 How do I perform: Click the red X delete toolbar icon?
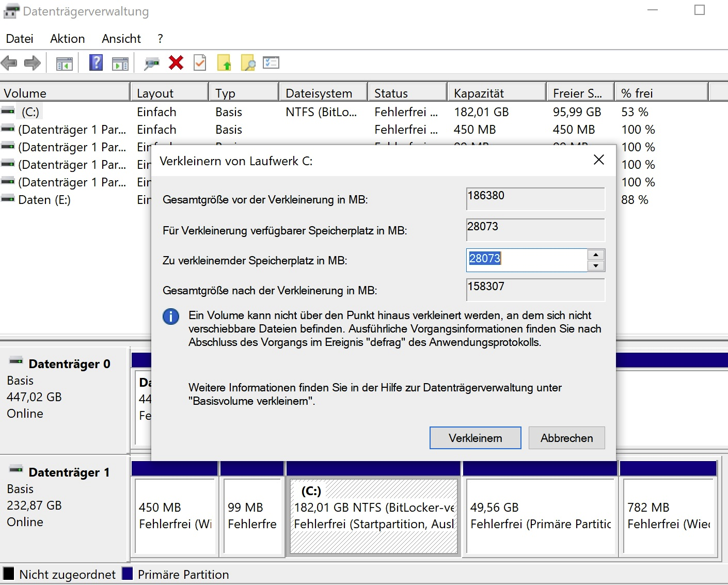[176, 62]
